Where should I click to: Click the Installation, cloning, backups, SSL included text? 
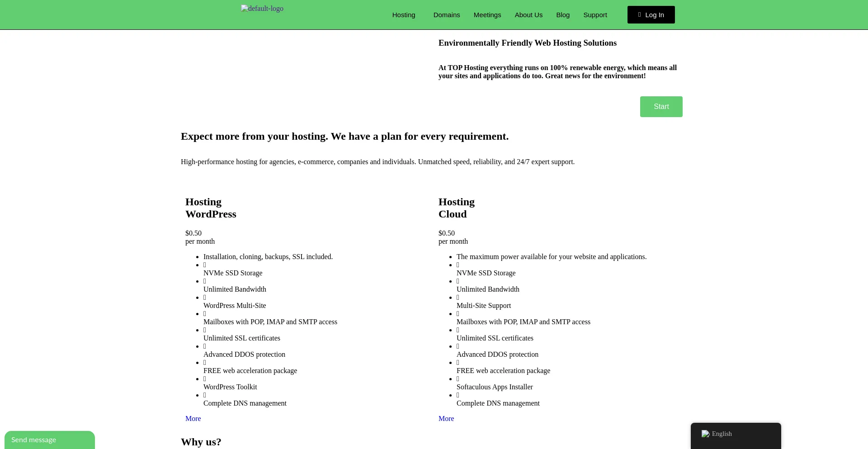[268, 257]
